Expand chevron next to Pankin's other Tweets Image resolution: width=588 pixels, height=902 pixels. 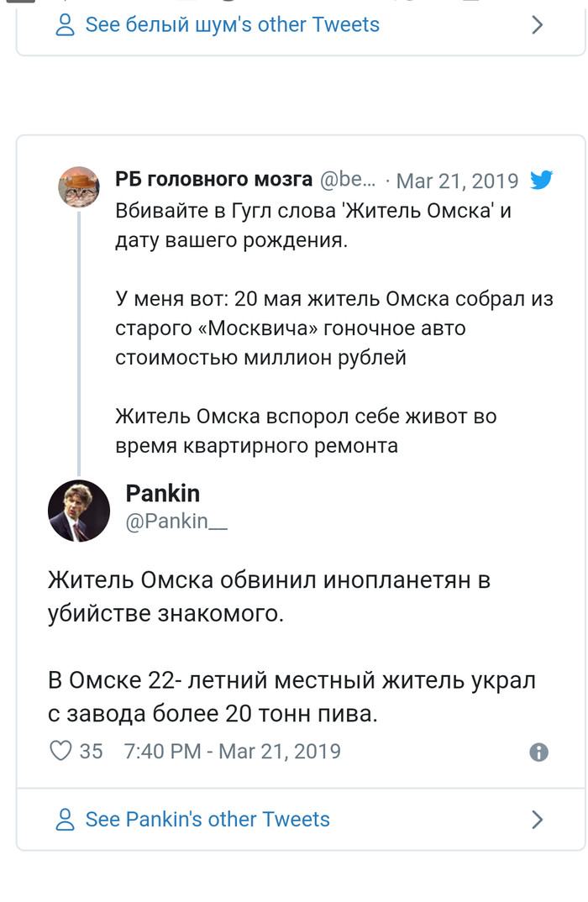pyautogui.click(x=538, y=820)
